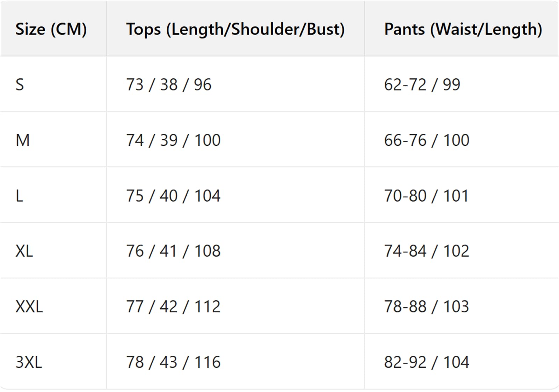Select the L size row label
The width and height of the screenshot is (559, 392).
tap(19, 196)
